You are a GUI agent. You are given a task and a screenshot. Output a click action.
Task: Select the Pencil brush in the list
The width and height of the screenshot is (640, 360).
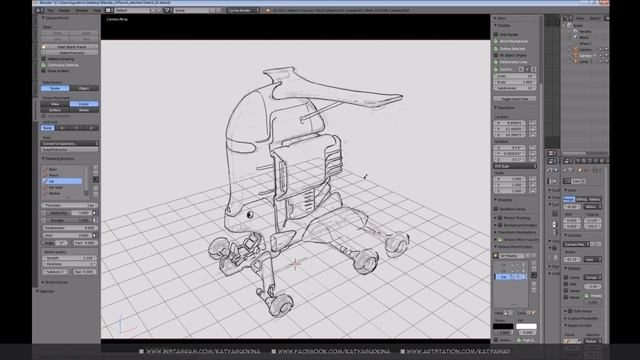point(62,175)
